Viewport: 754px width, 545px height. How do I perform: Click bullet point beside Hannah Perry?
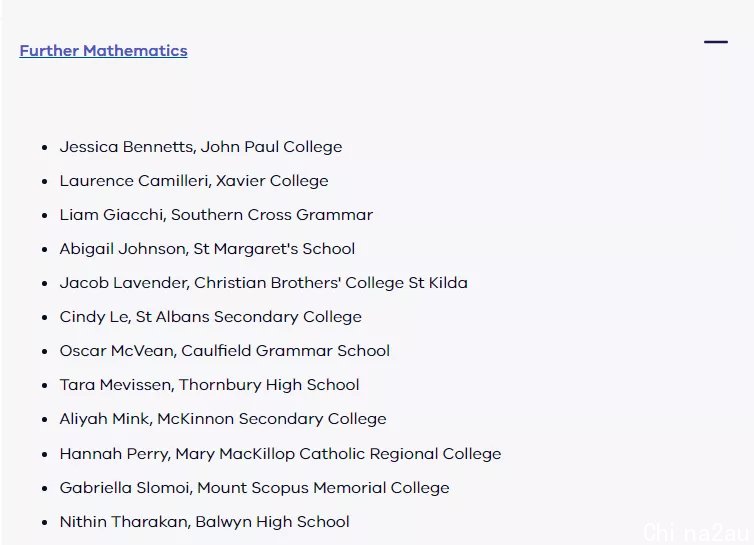coord(45,454)
